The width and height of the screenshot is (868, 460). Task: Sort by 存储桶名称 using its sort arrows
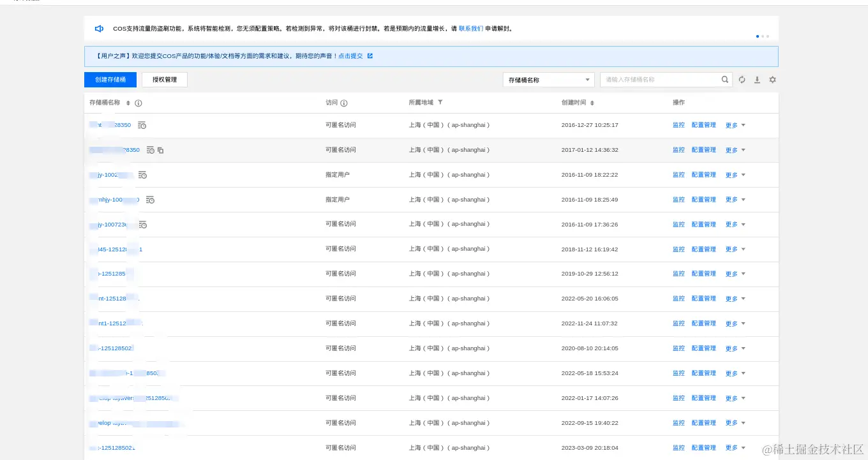click(x=128, y=103)
